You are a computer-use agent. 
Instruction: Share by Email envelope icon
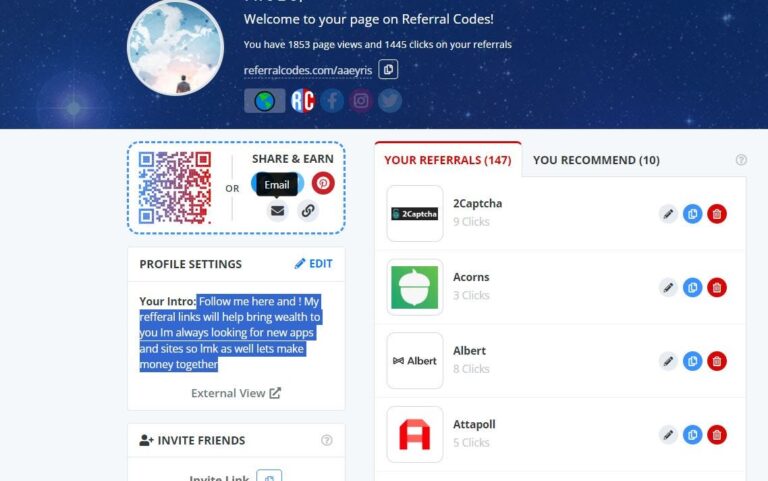(278, 211)
